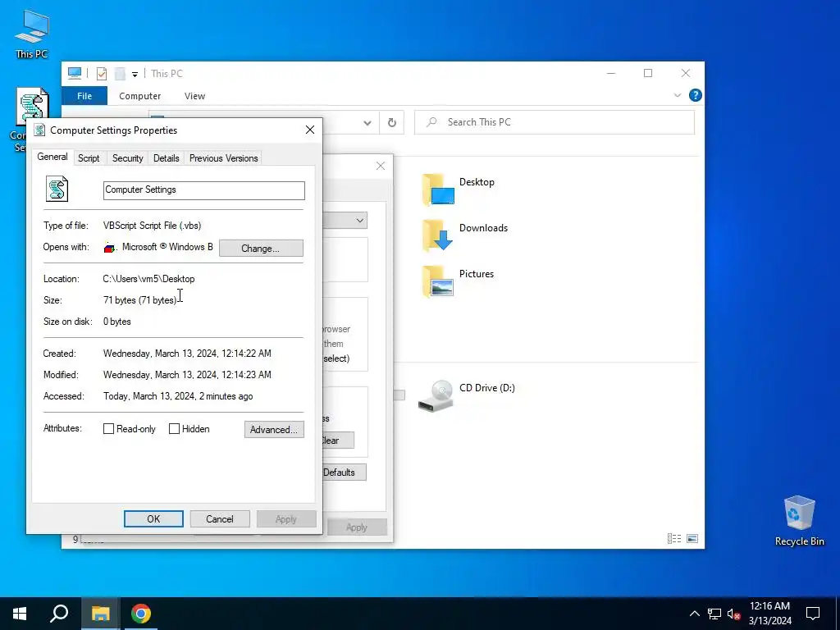Click the Change... button
Viewport: 840px width, 630px height.
pyautogui.click(x=261, y=248)
